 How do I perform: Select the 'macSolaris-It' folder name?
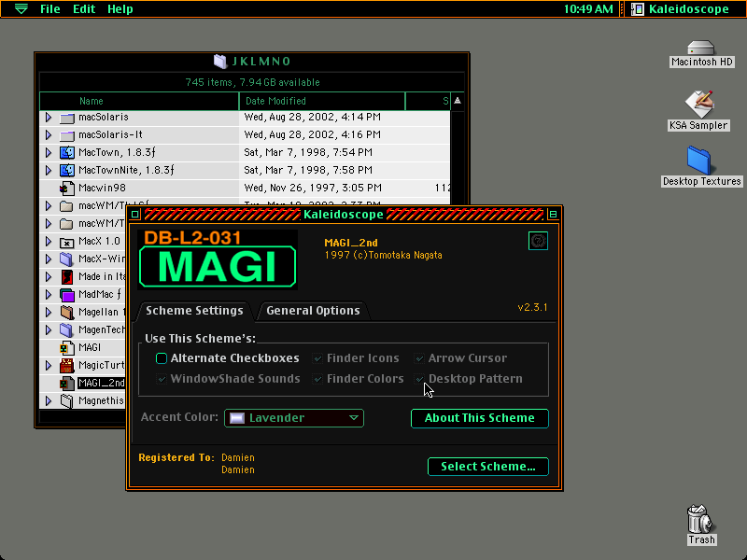[x=110, y=134]
